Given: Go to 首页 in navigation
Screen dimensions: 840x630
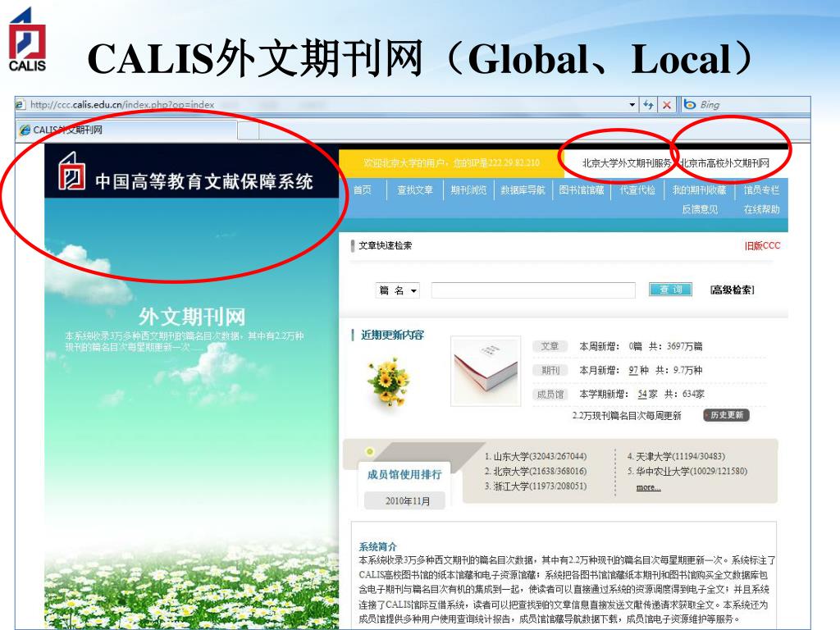Looking at the screenshot, I should [362, 189].
